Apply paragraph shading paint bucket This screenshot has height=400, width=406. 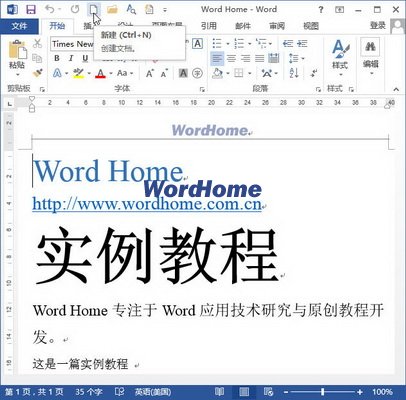pyautogui.click(x=217, y=73)
